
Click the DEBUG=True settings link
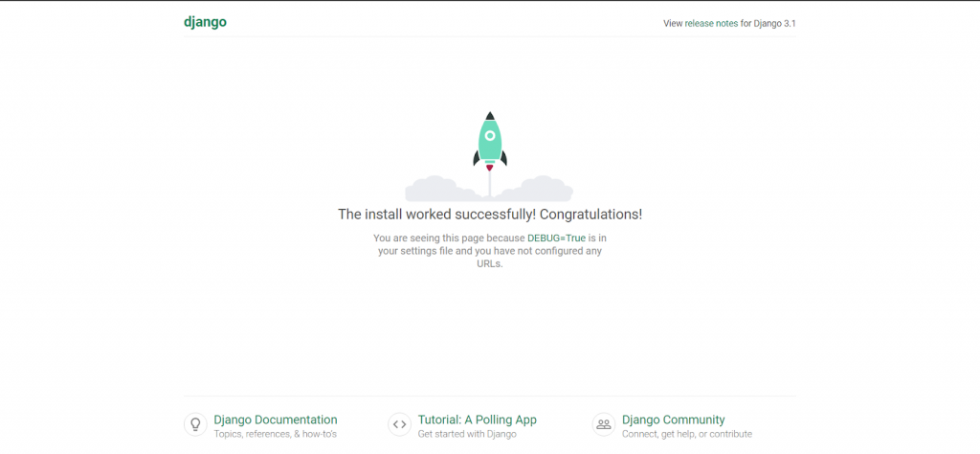556,238
